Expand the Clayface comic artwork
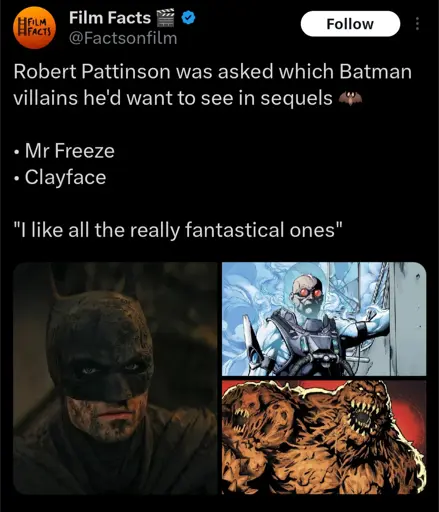439x512 pixels. click(324, 437)
